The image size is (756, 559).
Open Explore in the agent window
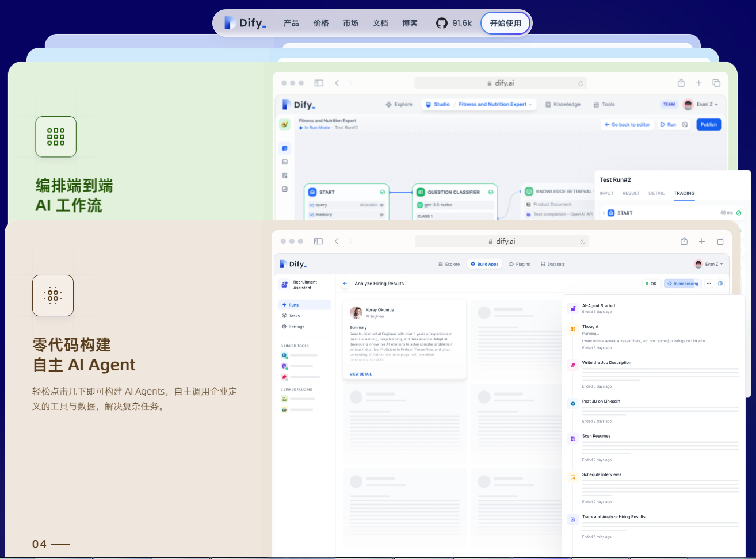click(x=449, y=264)
